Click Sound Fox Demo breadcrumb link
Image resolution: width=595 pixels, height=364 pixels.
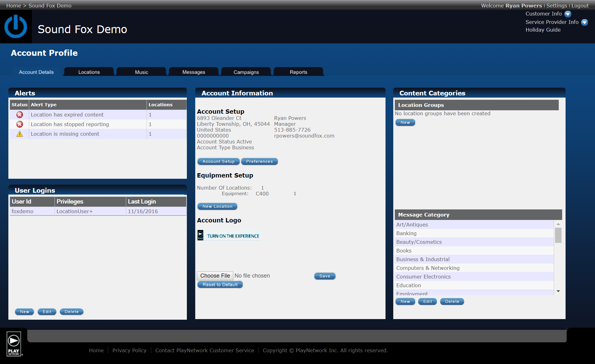(50, 6)
